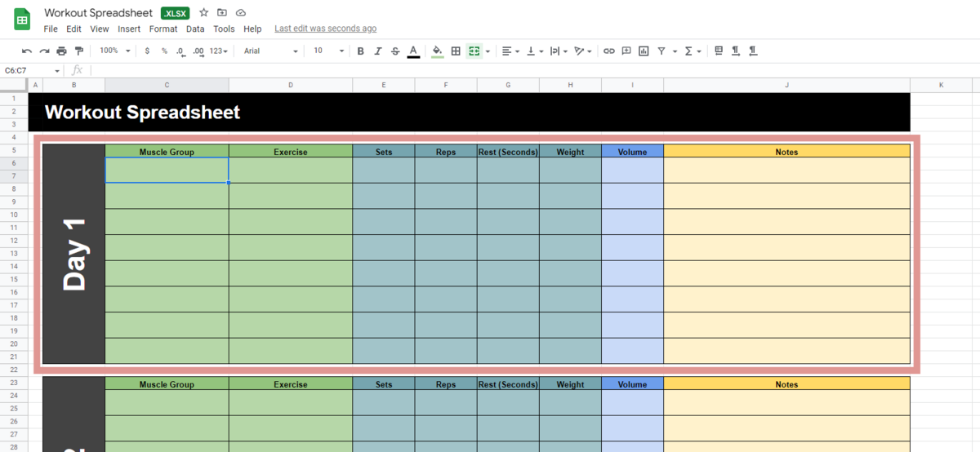980x452 pixels.
Task: Insert a comment
Action: [x=626, y=51]
